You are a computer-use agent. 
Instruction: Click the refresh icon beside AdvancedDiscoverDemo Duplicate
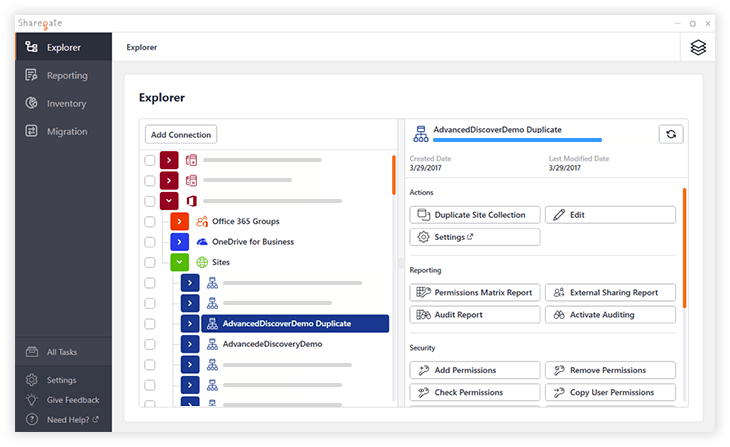[671, 134]
